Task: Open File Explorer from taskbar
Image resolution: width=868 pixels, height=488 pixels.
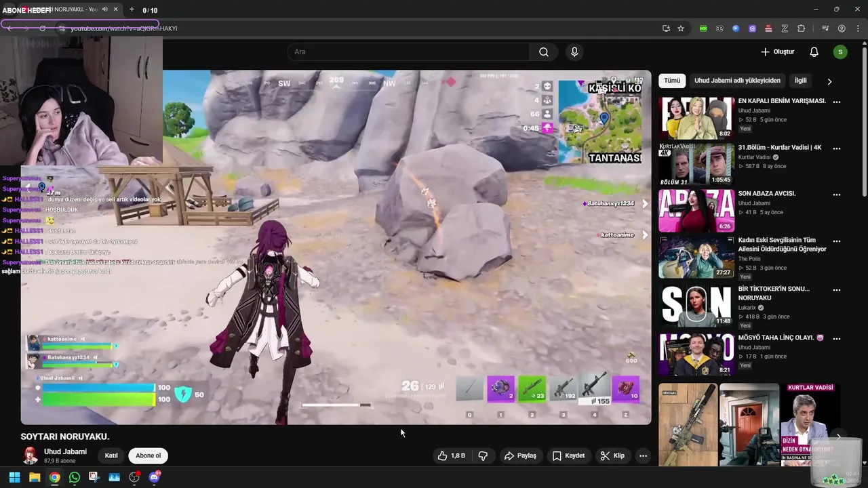Action: click(x=35, y=477)
